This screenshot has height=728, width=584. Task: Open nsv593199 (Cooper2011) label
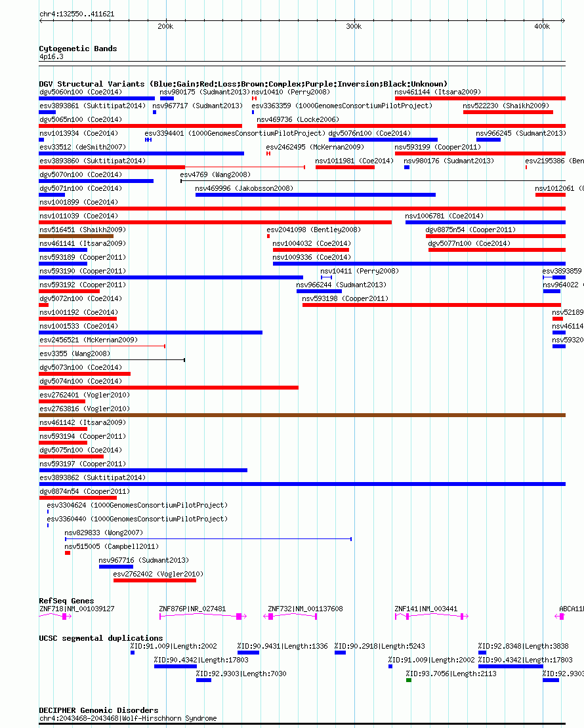point(438,147)
